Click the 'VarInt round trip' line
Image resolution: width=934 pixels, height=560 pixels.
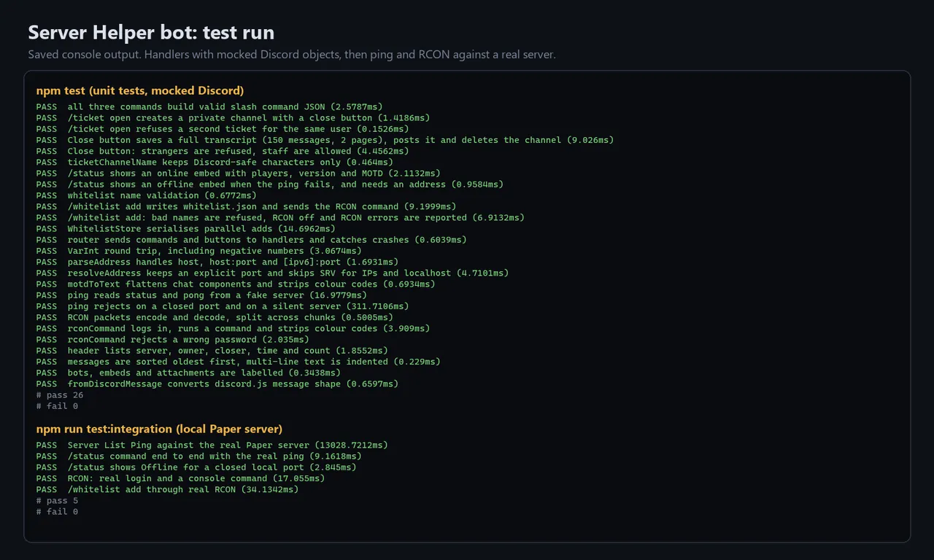pos(199,250)
